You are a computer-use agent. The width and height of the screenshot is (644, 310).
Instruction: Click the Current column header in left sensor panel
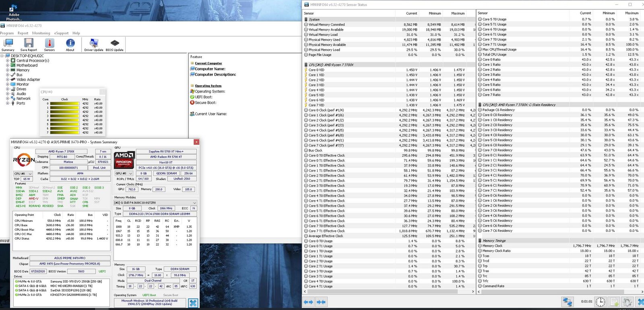411,13
